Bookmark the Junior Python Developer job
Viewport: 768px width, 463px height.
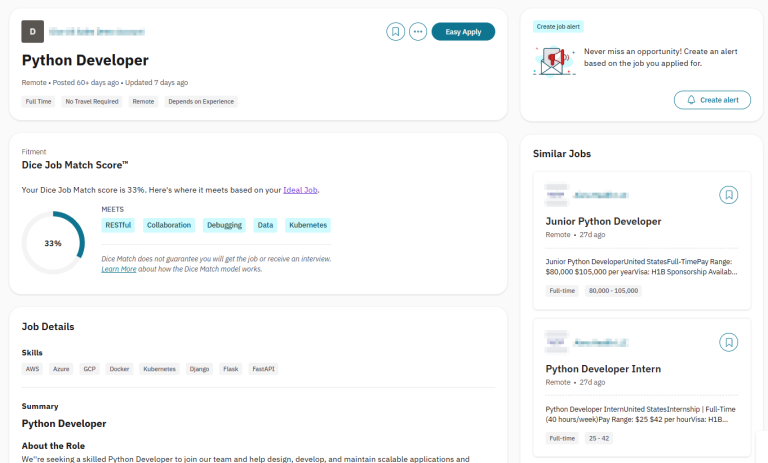tap(728, 195)
